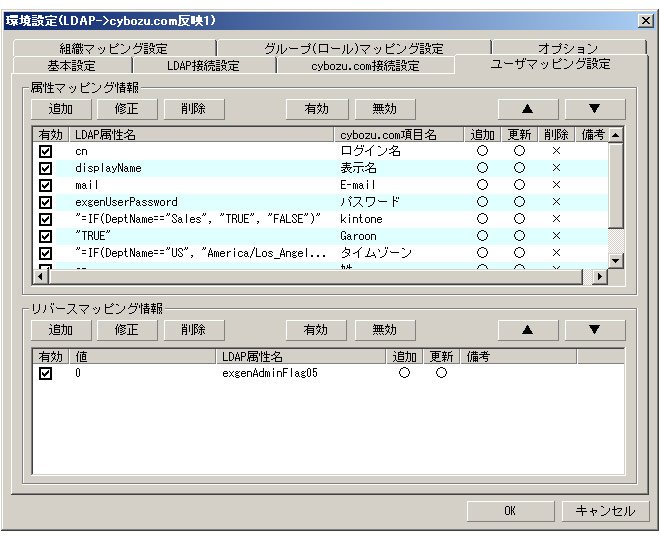
Task: Select the cn attribute name cell
Action: tap(82, 152)
